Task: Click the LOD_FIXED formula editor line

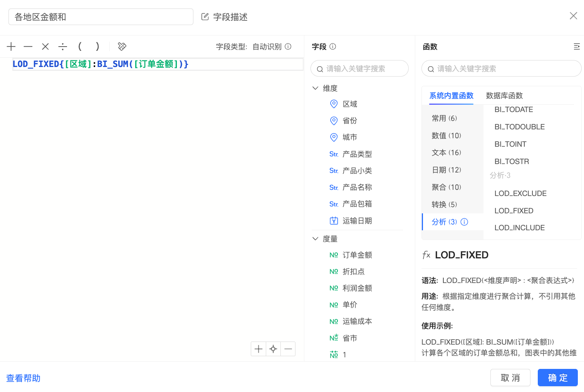Action: (158, 64)
